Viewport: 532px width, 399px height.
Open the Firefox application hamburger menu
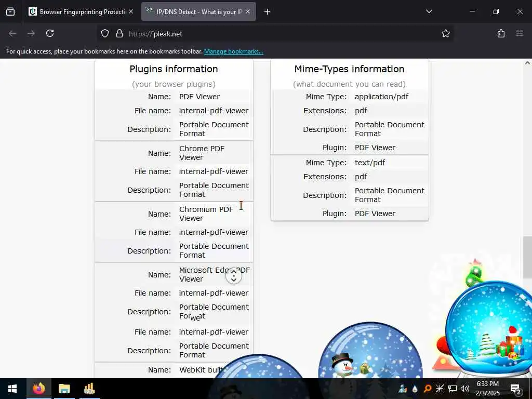click(520, 33)
